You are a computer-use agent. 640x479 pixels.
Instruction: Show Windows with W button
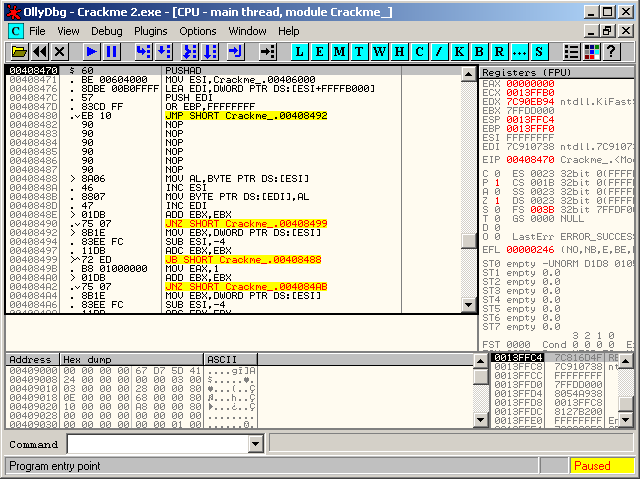pyautogui.click(x=379, y=52)
